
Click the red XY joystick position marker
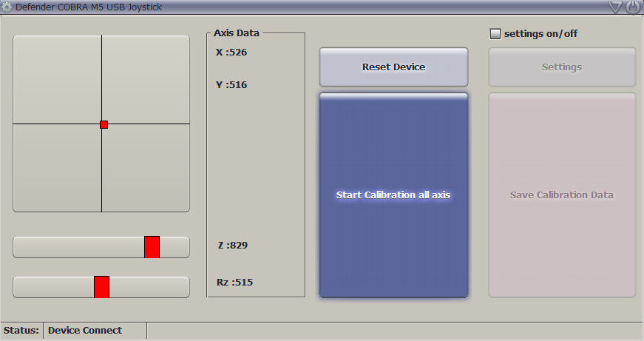(104, 124)
